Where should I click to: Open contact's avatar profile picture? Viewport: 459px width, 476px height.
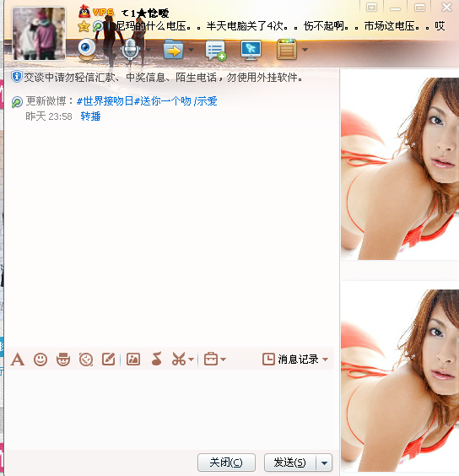click(x=39, y=34)
